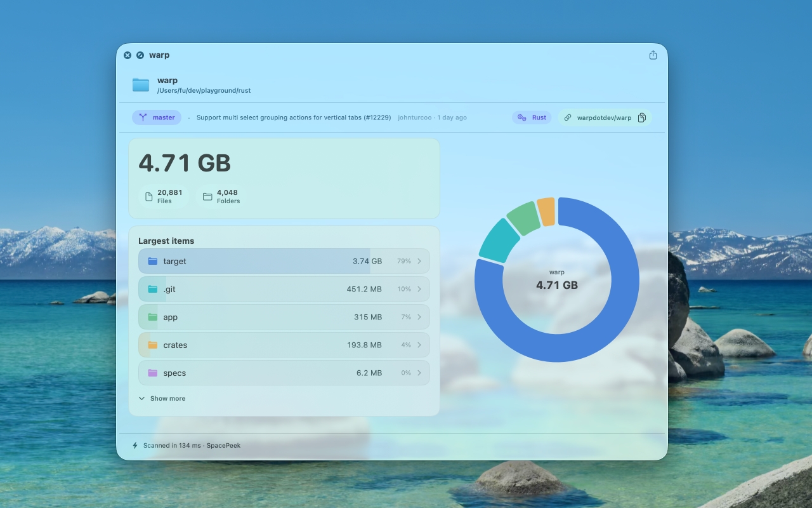Expand target using its chevron arrow

(x=419, y=261)
